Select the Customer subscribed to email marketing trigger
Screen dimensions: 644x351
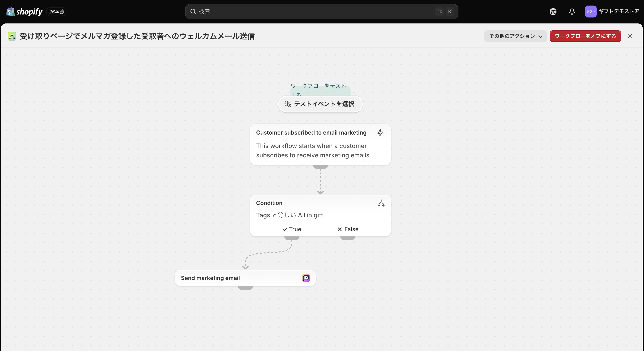tap(320, 144)
